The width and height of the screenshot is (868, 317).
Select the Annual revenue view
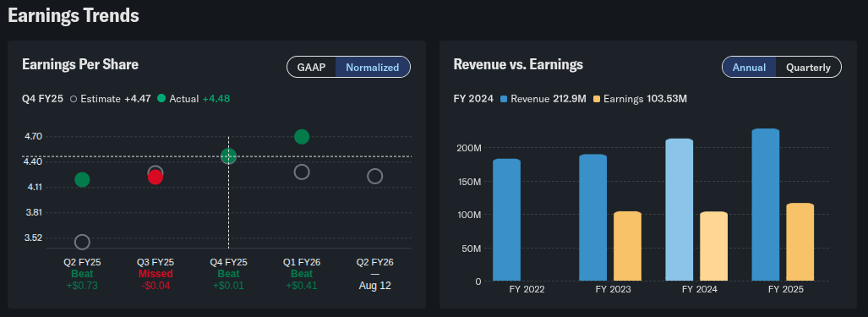(749, 67)
